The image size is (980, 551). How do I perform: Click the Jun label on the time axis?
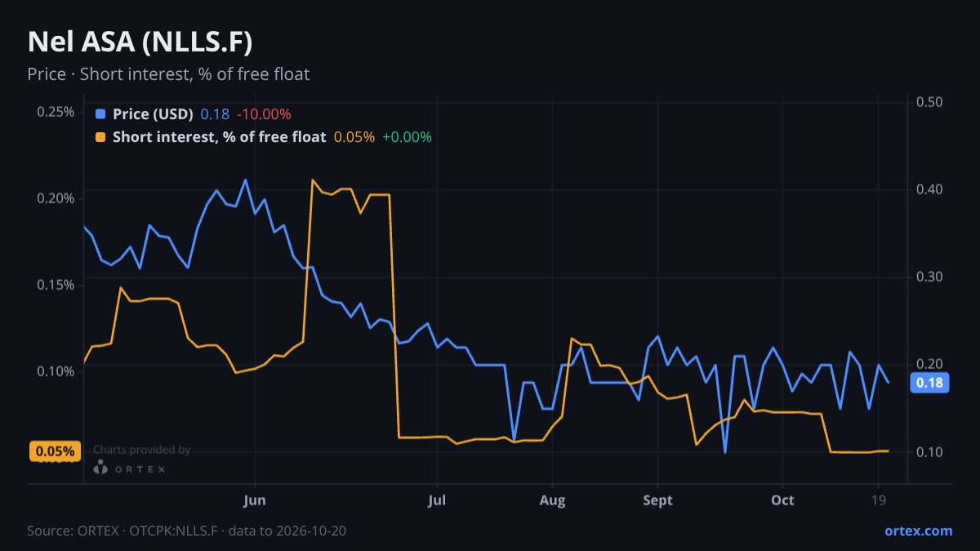coord(256,500)
